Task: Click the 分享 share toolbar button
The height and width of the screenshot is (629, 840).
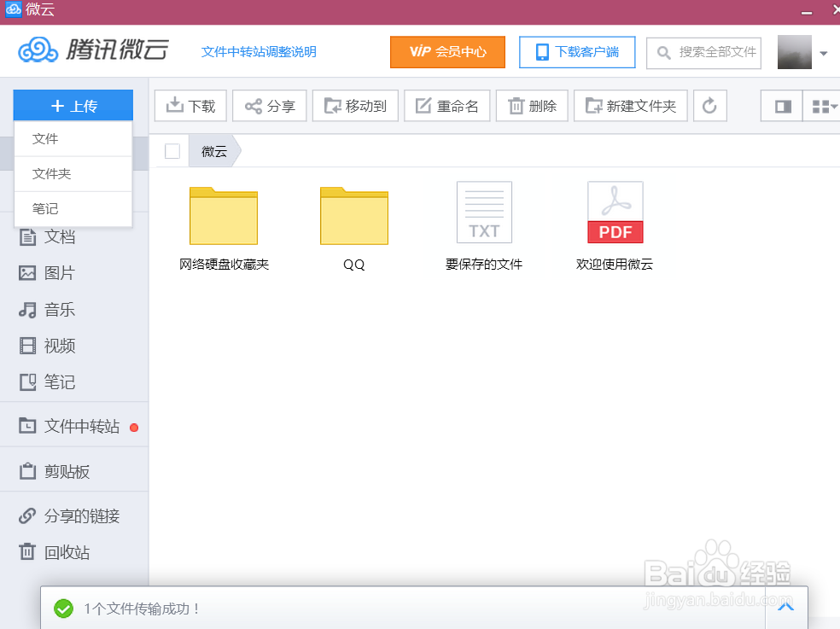Action: coord(270,106)
